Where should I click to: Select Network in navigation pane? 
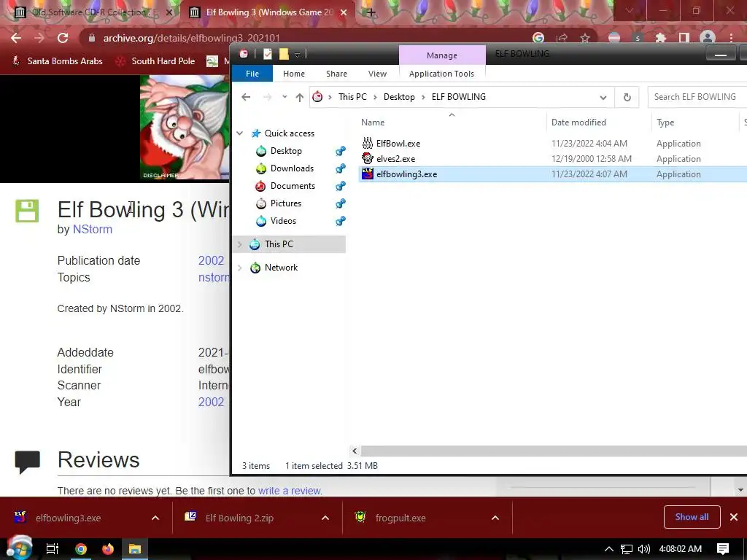click(281, 268)
